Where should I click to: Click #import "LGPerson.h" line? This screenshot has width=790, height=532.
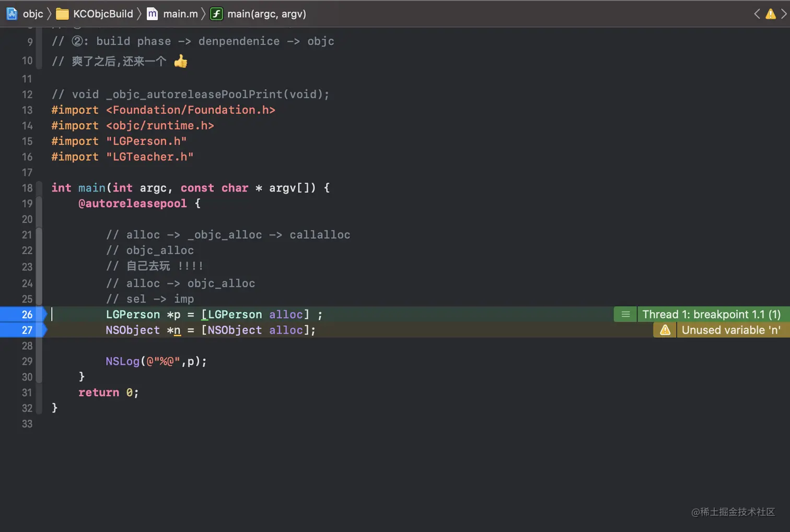[119, 141]
